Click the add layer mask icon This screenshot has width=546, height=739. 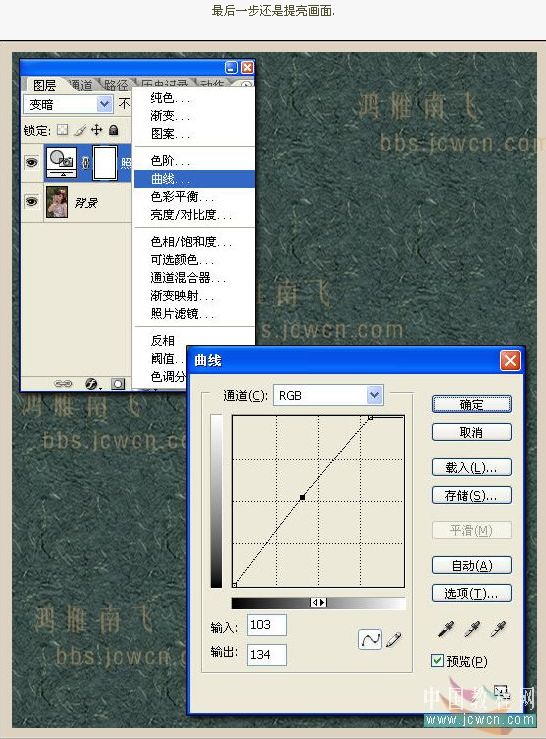[x=118, y=384]
